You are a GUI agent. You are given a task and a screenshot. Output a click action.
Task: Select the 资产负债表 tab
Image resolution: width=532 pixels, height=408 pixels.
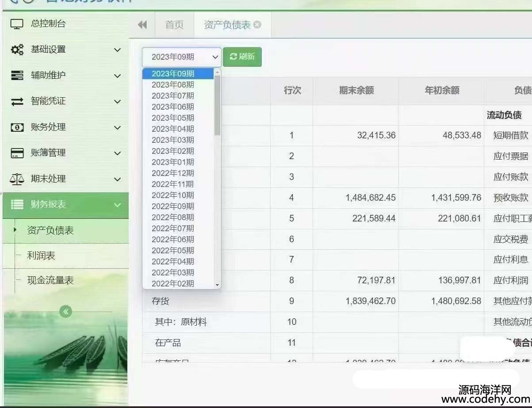[x=227, y=25]
